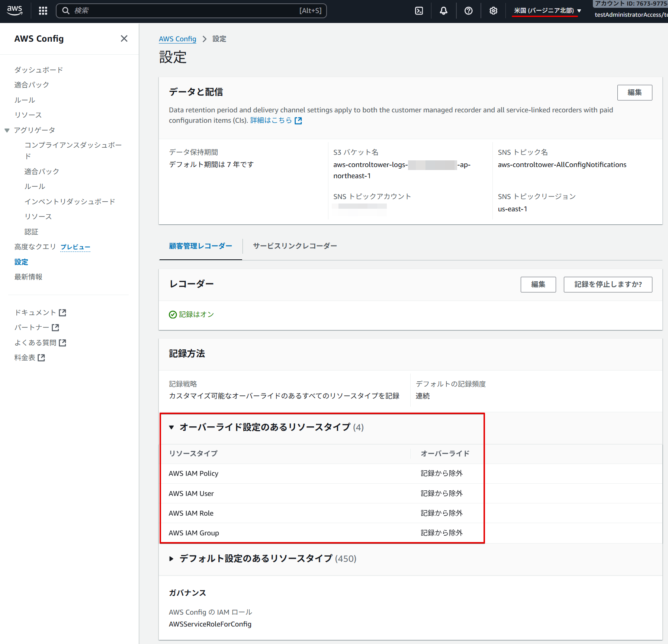668x644 pixels.
Task: Open 適合パック under アグリゲータ
Action: click(x=42, y=172)
